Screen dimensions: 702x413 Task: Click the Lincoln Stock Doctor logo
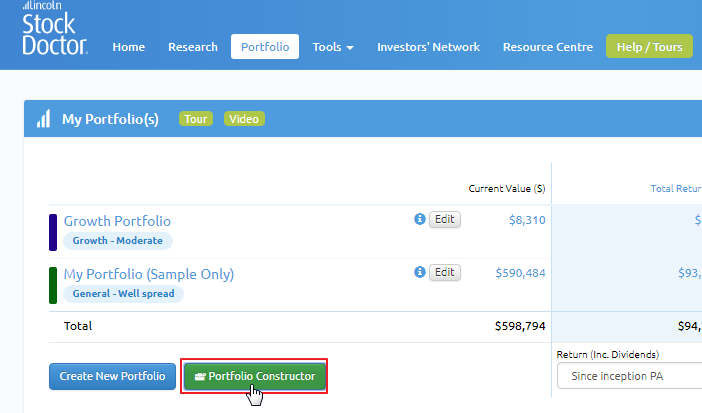[55, 28]
